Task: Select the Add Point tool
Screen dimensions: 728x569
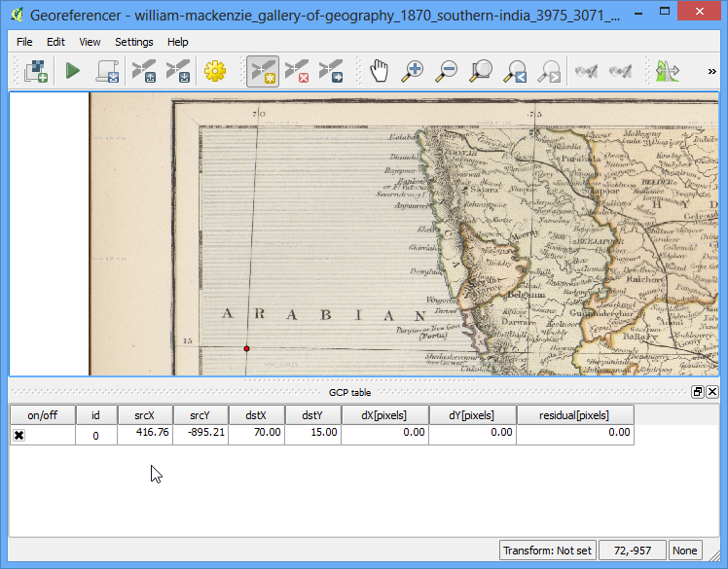Action: [x=263, y=71]
